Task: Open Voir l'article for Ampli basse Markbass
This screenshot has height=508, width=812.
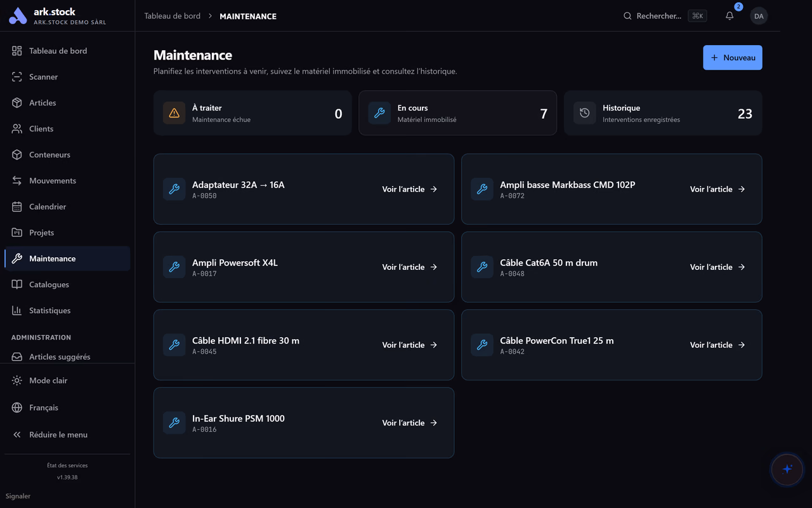Action: click(x=717, y=189)
